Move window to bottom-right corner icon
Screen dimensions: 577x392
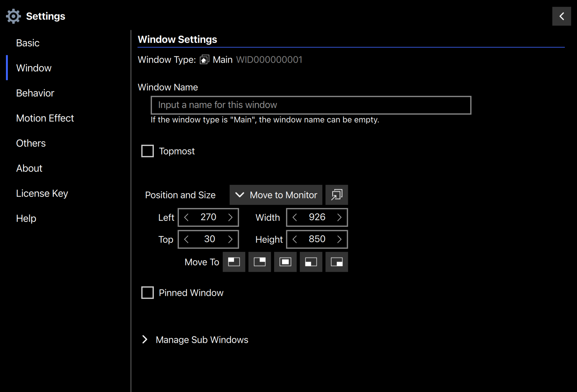click(x=336, y=262)
